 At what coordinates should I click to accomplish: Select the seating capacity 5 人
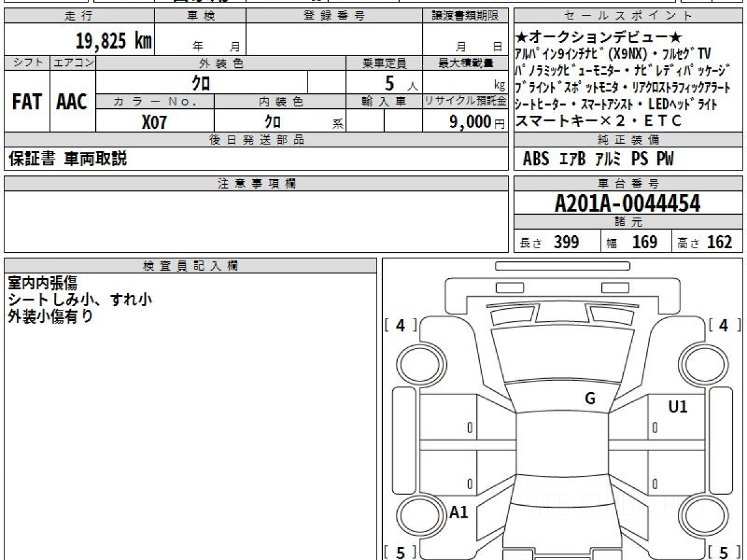[x=402, y=83]
